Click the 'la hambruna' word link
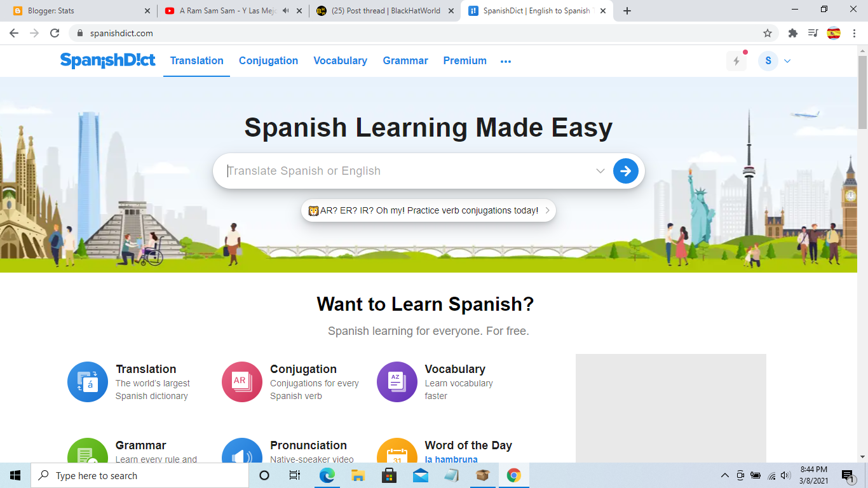The height and width of the screenshot is (488, 868). [451, 459]
